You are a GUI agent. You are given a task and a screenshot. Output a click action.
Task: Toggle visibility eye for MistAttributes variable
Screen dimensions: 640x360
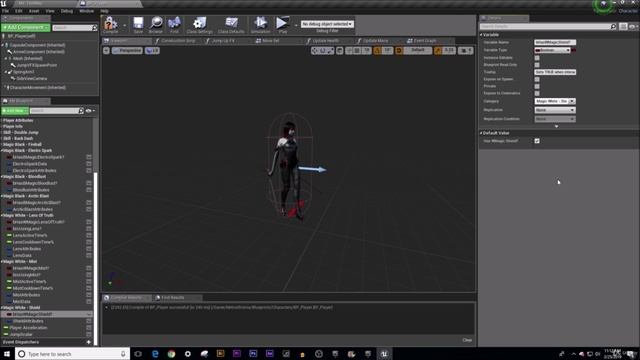89,295
